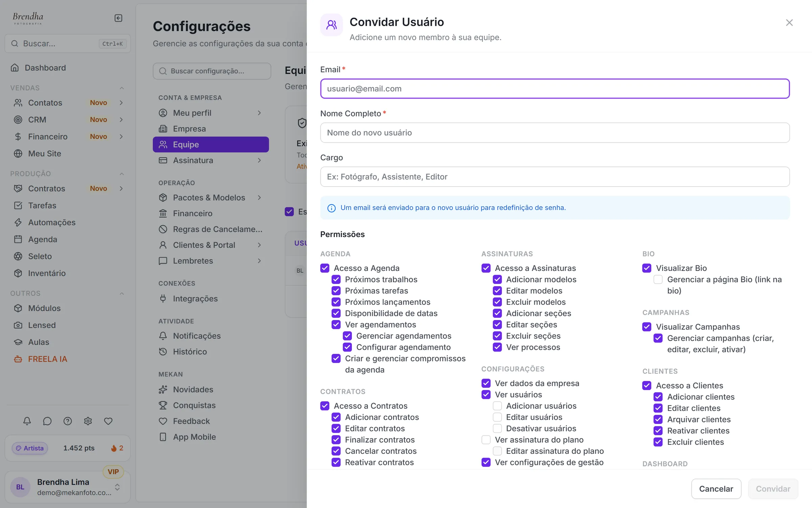The height and width of the screenshot is (508, 812).
Task: Uncheck Finalizar contratos permission
Action: (336, 440)
